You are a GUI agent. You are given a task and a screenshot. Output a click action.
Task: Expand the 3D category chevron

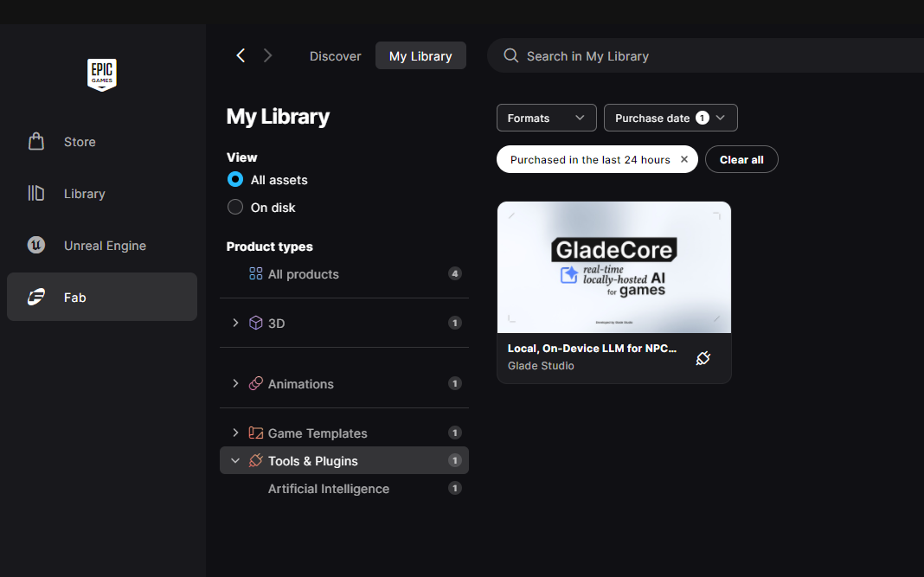click(235, 323)
